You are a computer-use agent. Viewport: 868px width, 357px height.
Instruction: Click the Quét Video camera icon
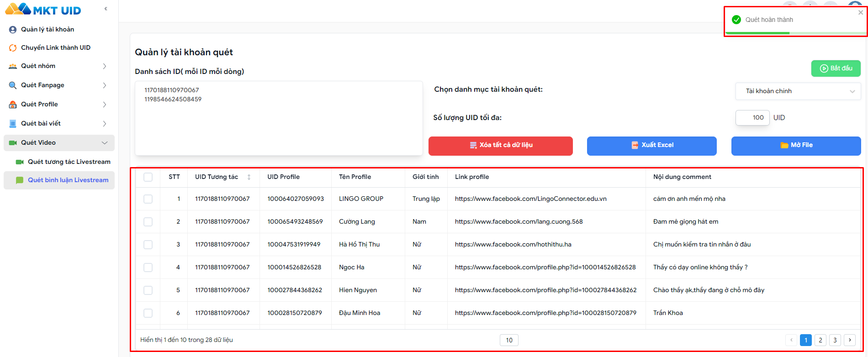pyautogui.click(x=13, y=143)
